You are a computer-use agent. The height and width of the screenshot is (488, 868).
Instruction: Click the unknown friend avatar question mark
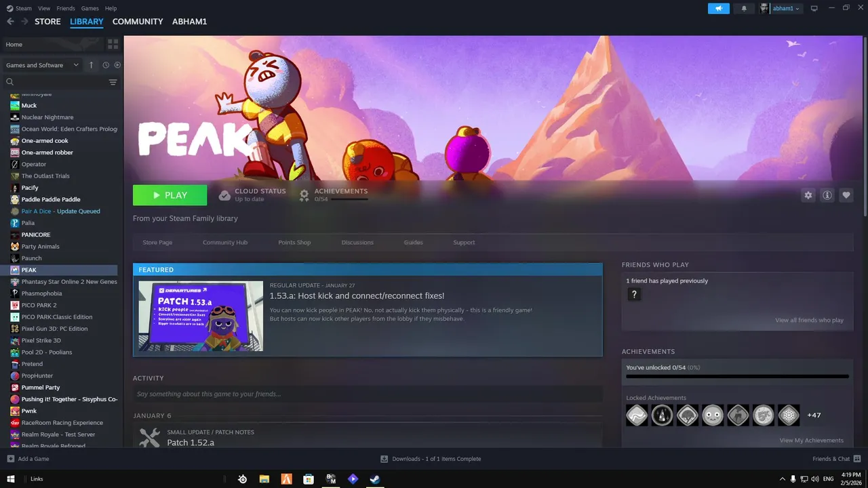[x=634, y=294]
